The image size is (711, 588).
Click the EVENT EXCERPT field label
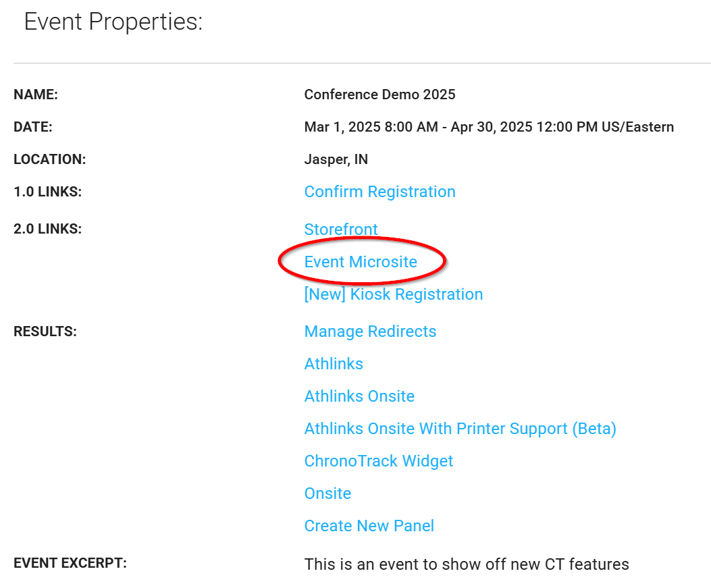70,562
